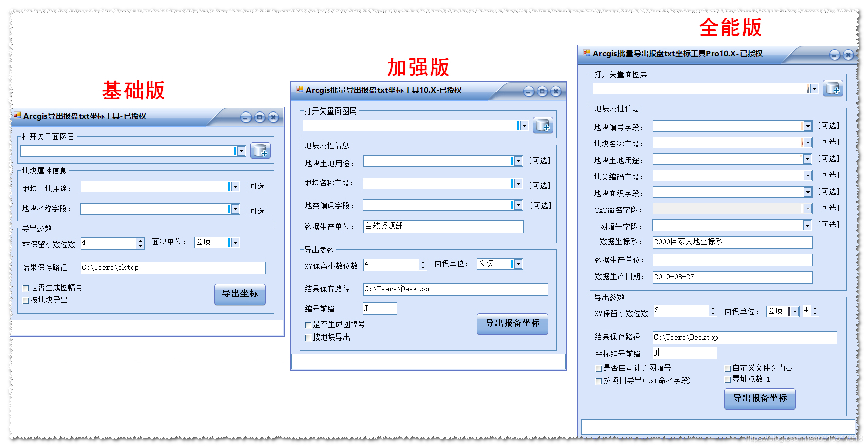The image size is (868, 448).
Task: Click app icon in 加强版 title bar
Action: 300,90
